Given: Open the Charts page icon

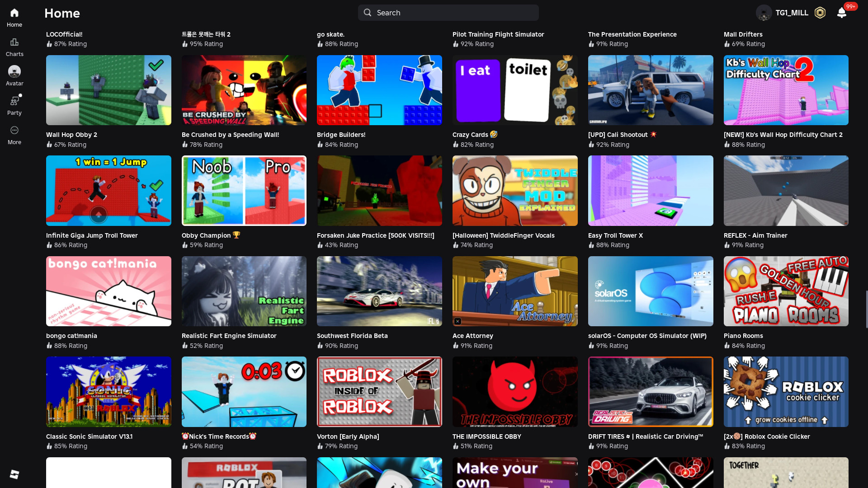Looking at the screenshot, I should [14, 42].
